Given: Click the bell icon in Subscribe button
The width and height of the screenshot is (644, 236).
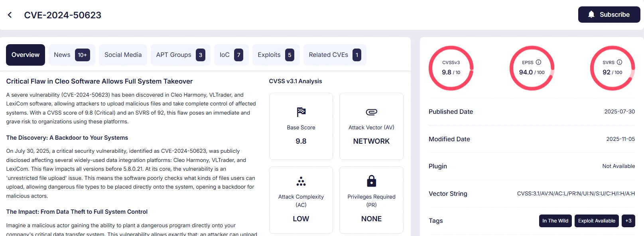Looking at the screenshot, I should [x=591, y=15].
